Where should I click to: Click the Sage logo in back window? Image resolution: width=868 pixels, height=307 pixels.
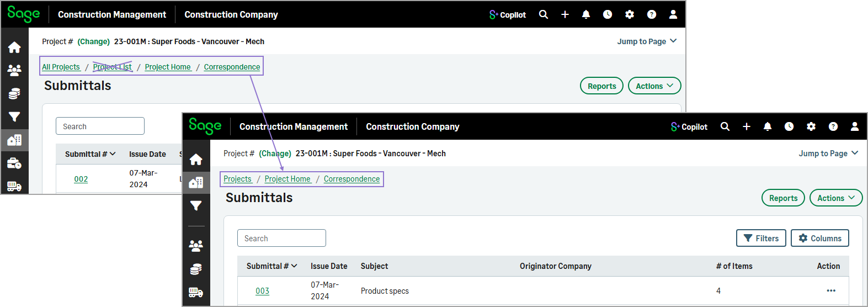point(23,14)
